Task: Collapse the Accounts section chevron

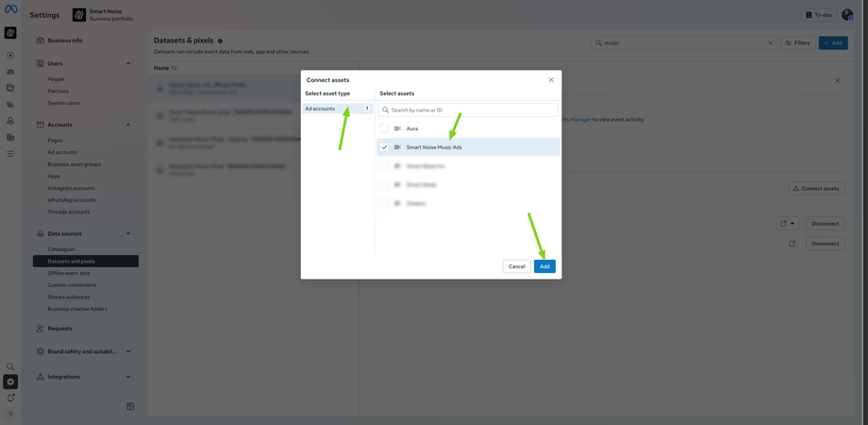Action: [x=128, y=125]
